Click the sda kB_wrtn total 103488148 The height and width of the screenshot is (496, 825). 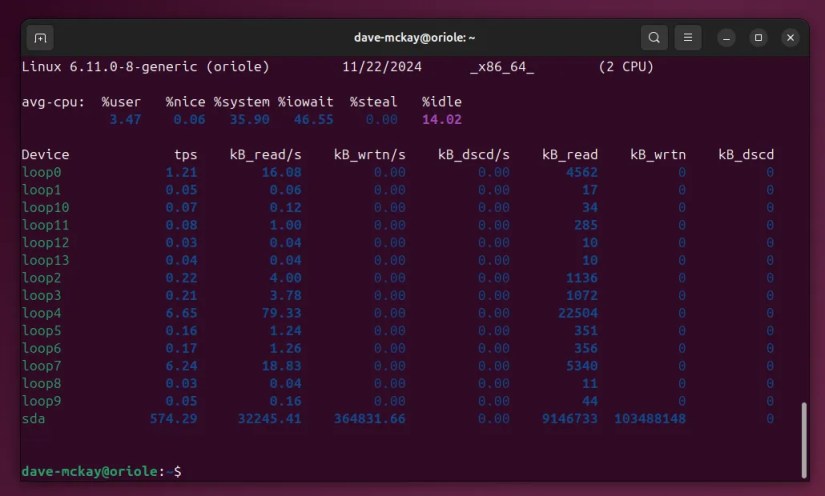(x=650, y=419)
